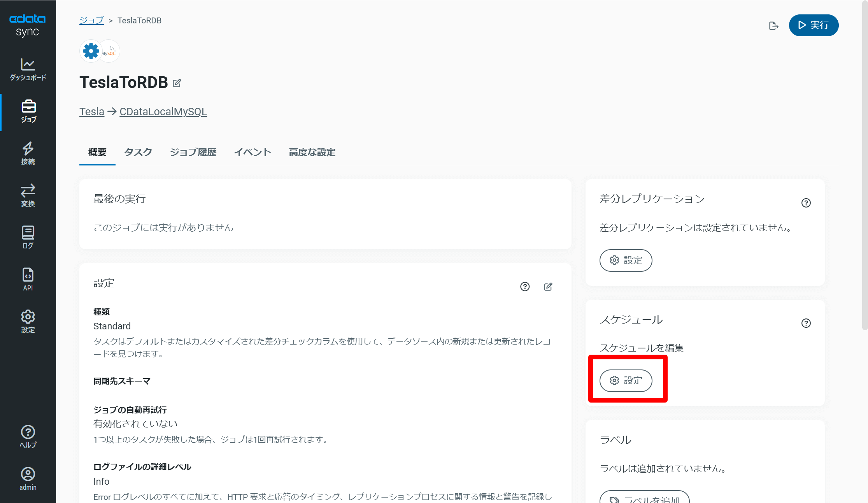The height and width of the screenshot is (503, 868).
Task: Open the admin user menu
Action: [x=28, y=478]
